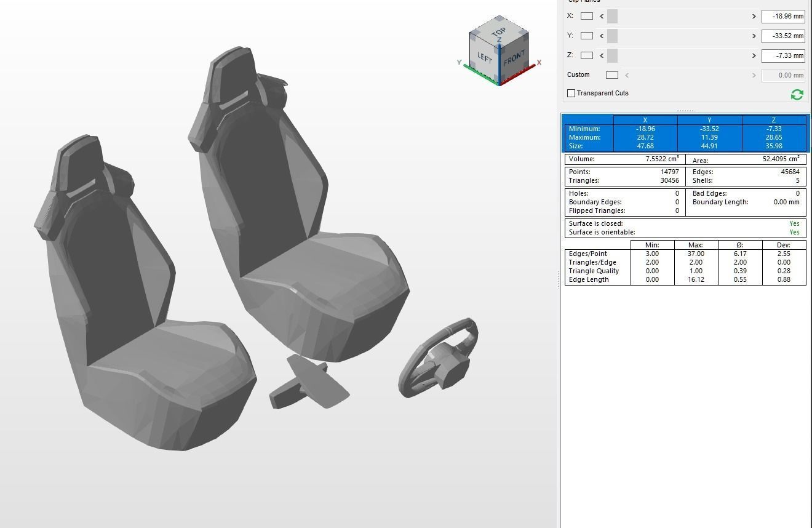Click the X clip plane left arrow
The height and width of the screenshot is (528, 812).
[602, 17]
